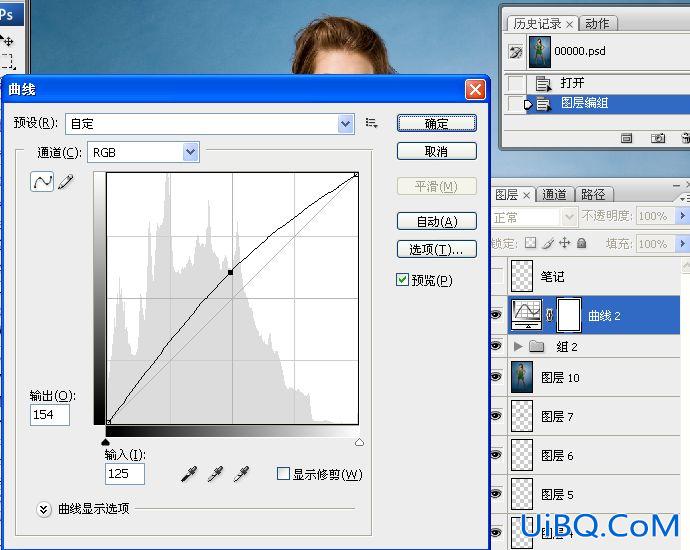Screen dimensions: 690x550
Task: Hide layer 图层 5
Action: pos(496,493)
